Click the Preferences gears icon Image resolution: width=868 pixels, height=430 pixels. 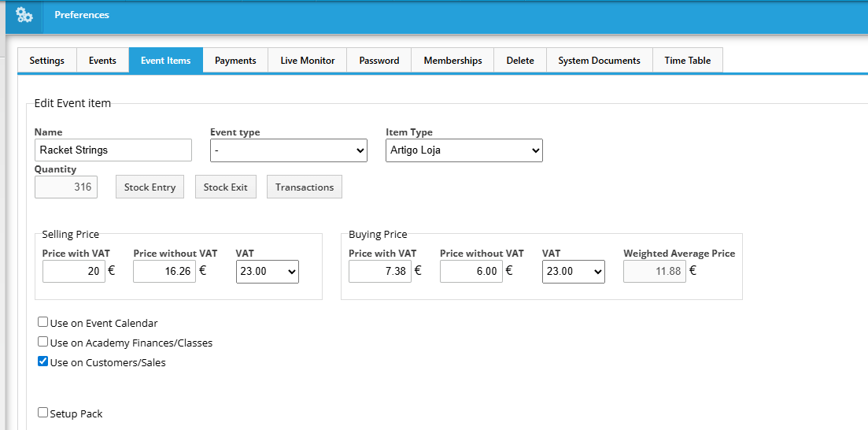coord(24,15)
